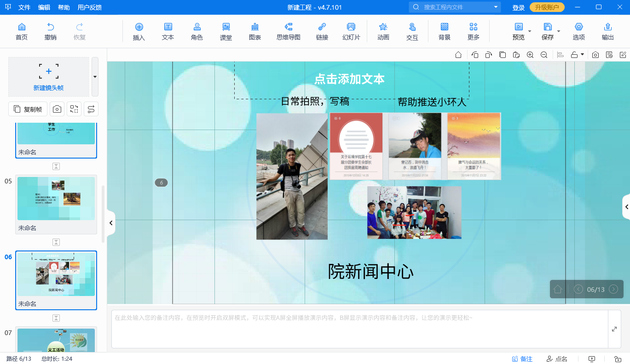
Task: Zoom out of the canvas
Action: click(544, 55)
